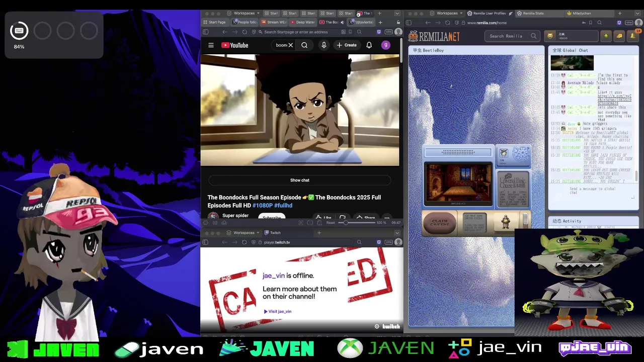Click the global chat video thumbnail

coord(572,63)
